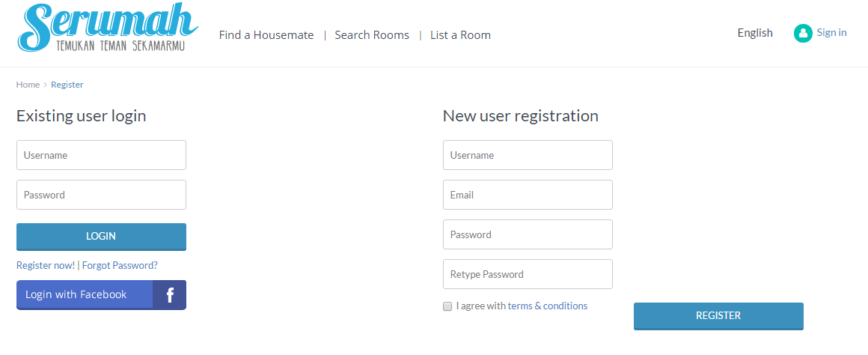Go to Home breadcrumb
Image resolution: width=868 pixels, height=355 pixels.
pyautogui.click(x=28, y=85)
